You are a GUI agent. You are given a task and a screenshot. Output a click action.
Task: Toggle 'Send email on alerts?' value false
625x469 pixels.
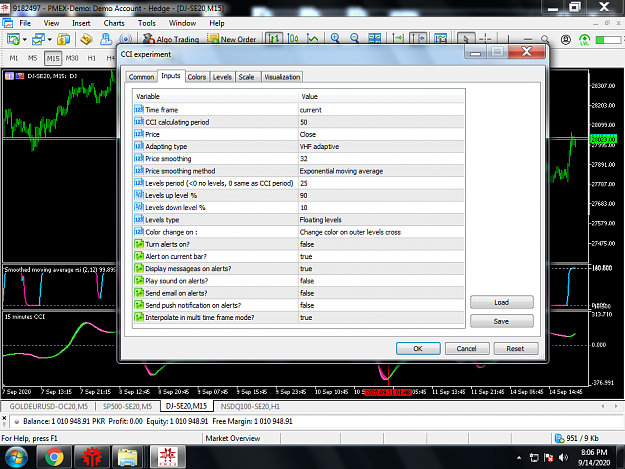point(381,293)
